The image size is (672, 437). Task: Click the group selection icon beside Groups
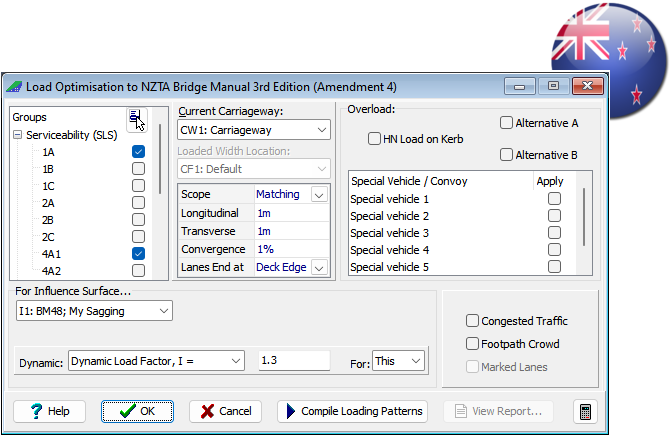137,119
